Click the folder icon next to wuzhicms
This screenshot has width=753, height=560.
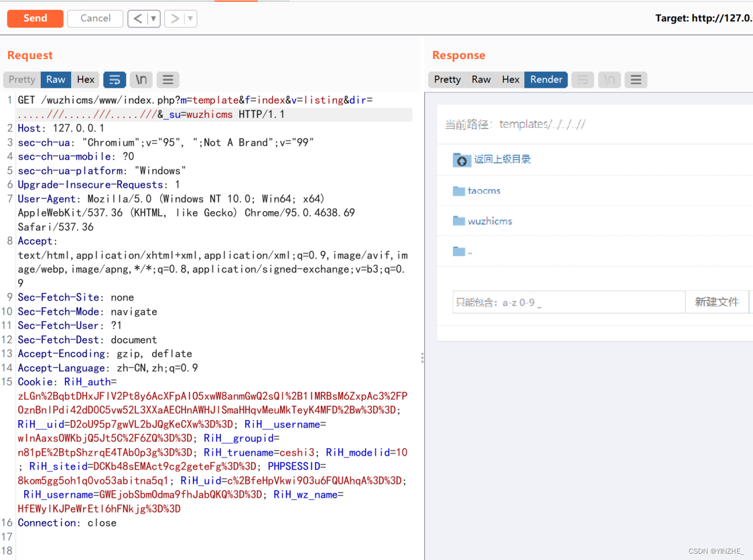(459, 221)
